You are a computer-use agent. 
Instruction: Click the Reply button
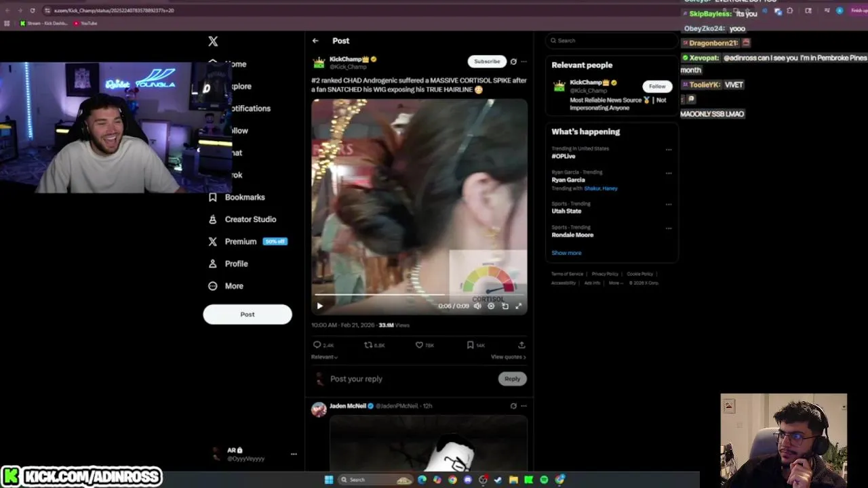(512, 379)
